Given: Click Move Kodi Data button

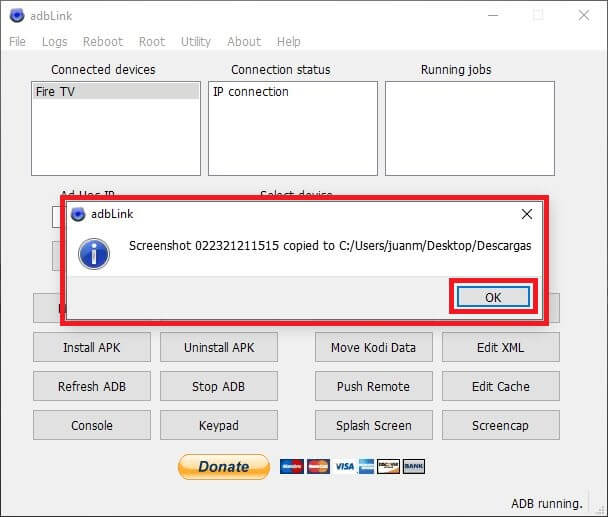Looking at the screenshot, I should 373,347.
